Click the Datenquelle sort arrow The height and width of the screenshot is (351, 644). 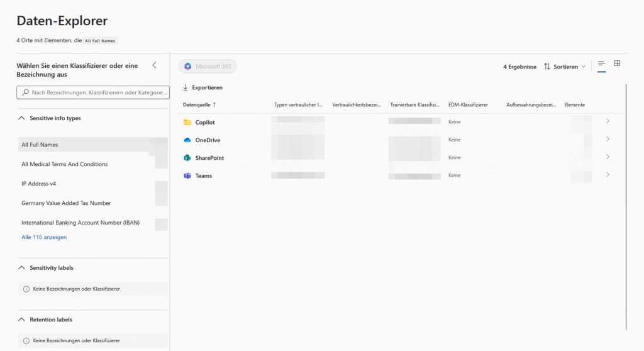[x=214, y=105]
